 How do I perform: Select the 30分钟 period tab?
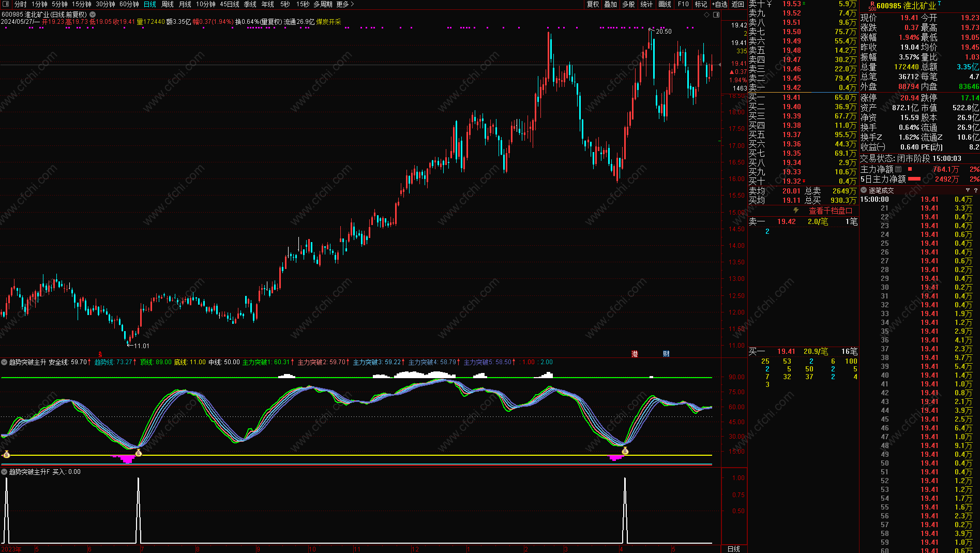(x=105, y=4)
